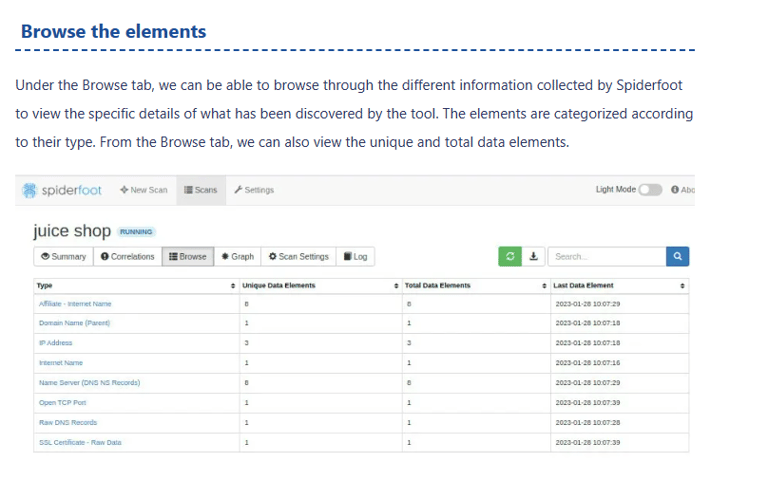The image size is (768, 496).
Task: Sort by Unique Data Elements column
Action: click(x=320, y=285)
